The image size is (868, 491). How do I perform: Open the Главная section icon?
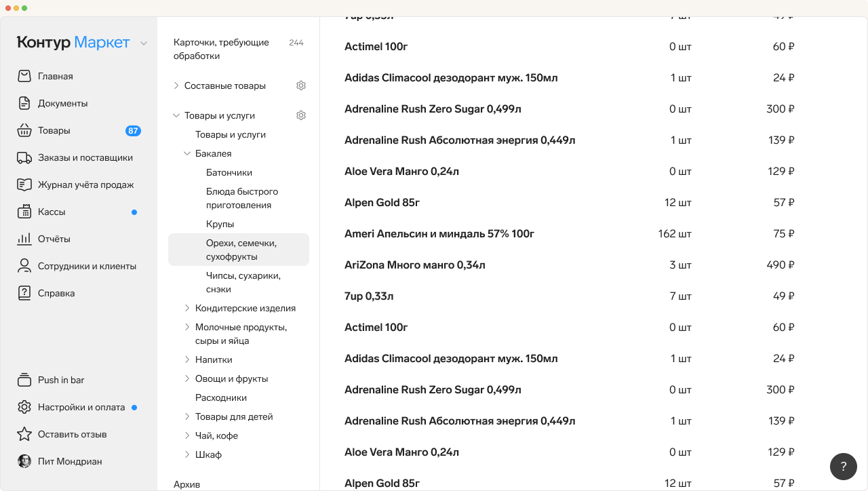24,76
